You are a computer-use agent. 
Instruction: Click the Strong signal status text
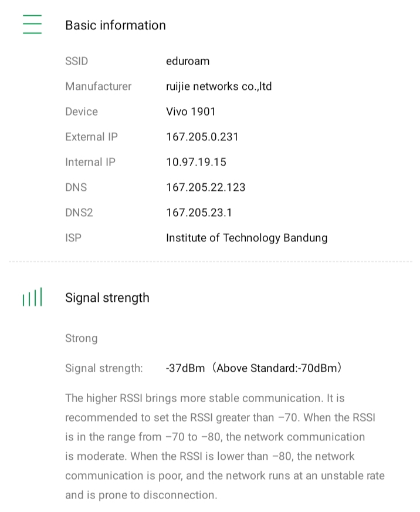(x=82, y=338)
